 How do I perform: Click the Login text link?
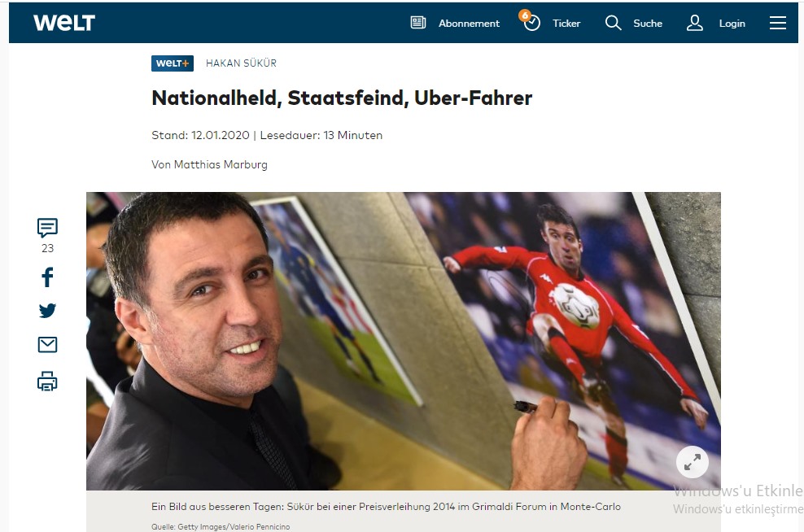pos(732,24)
